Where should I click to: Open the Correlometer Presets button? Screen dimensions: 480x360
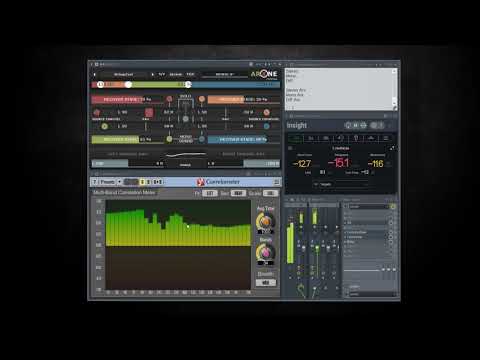pos(107,182)
